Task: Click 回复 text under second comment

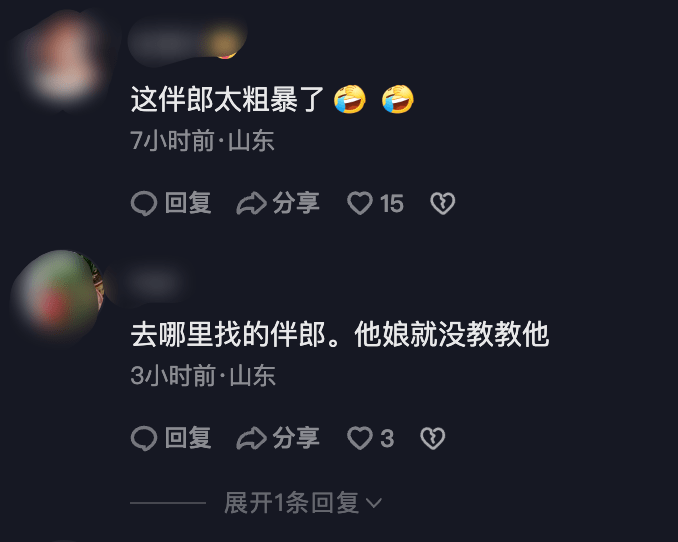Action: tap(188, 438)
